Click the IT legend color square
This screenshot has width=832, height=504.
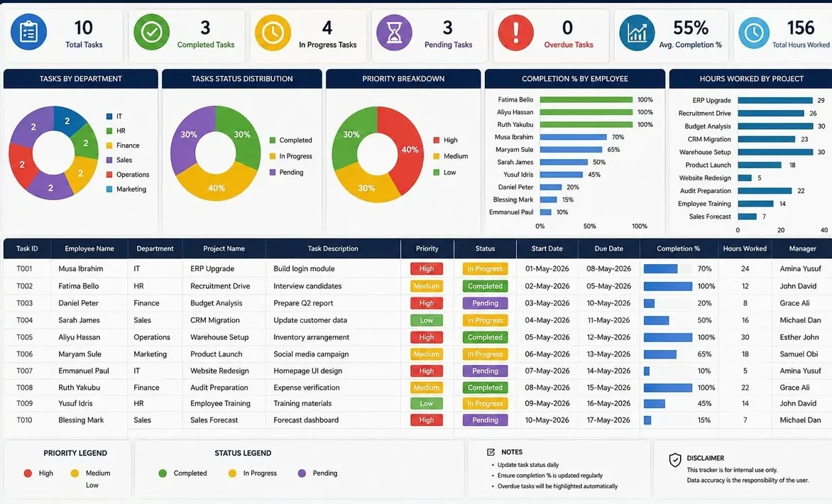coord(109,116)
